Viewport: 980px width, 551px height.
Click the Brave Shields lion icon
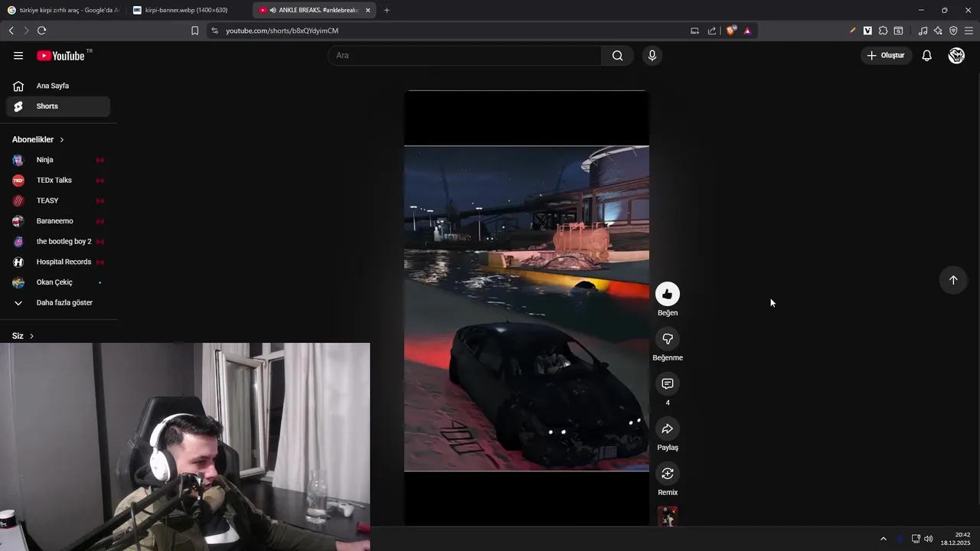[731, 31]
